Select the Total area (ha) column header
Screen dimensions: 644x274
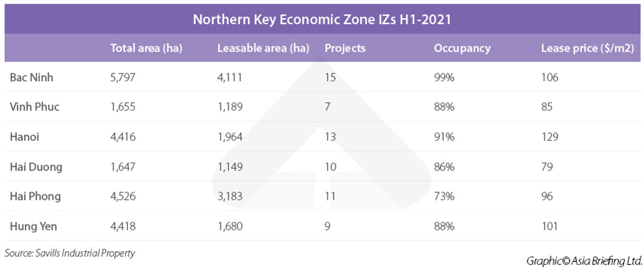click(146, 48)
